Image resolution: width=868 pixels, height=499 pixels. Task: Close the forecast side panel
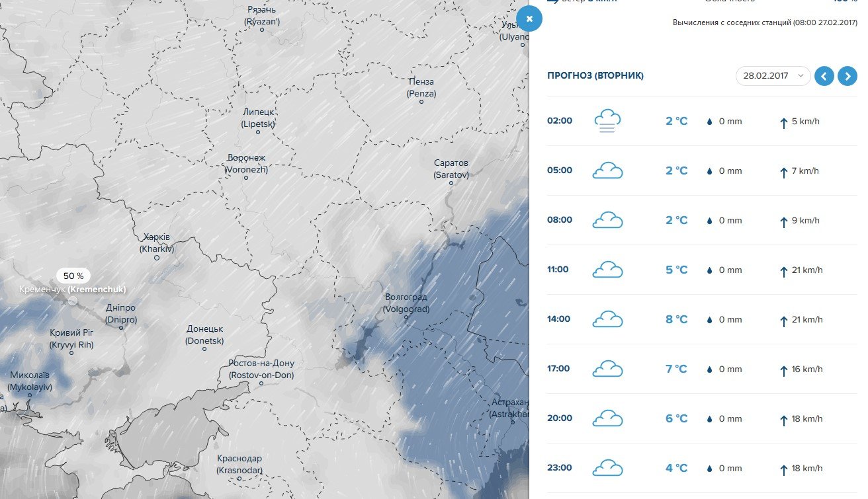point(529,19)
